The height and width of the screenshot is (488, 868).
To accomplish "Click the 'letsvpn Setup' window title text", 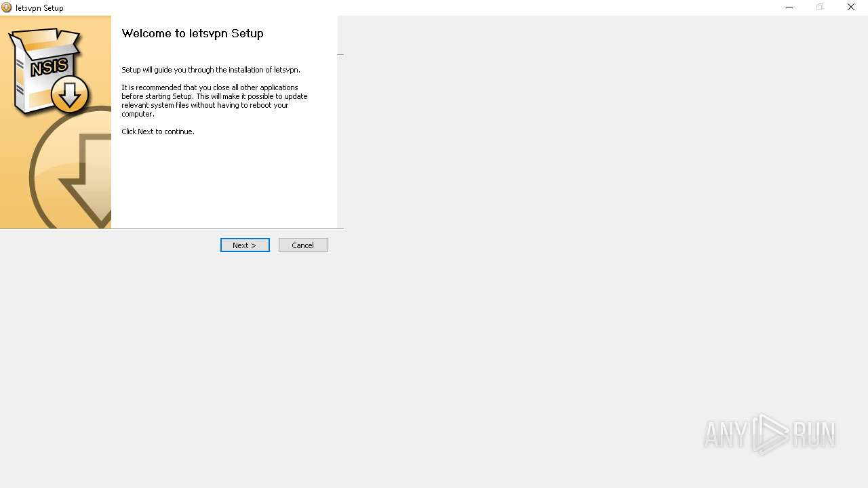I will tap(39, 8).
